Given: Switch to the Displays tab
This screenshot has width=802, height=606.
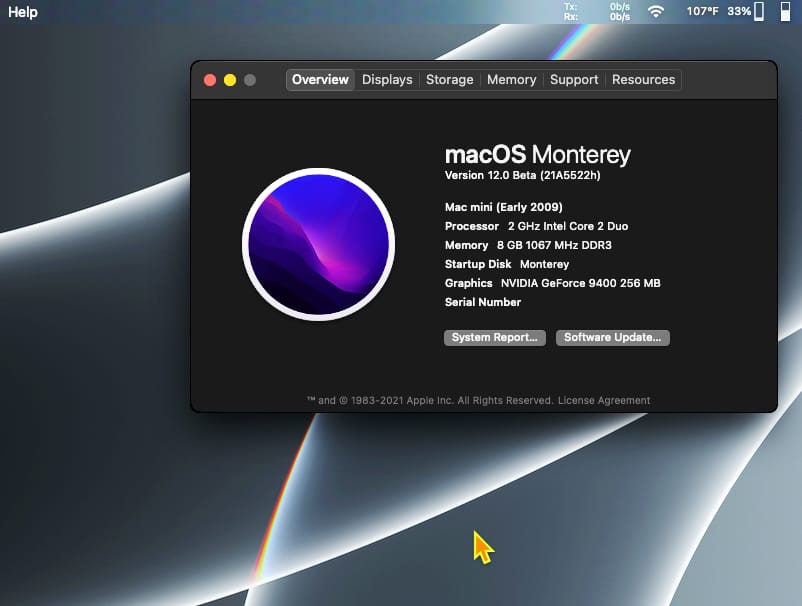Looking at the screenshot, I should pos(387,80).
